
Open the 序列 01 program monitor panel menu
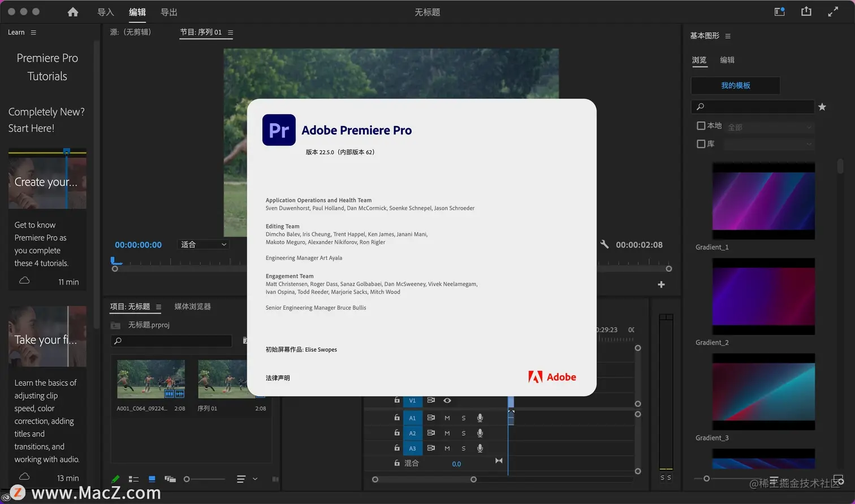pyautogui.click(x=230, y=32)
